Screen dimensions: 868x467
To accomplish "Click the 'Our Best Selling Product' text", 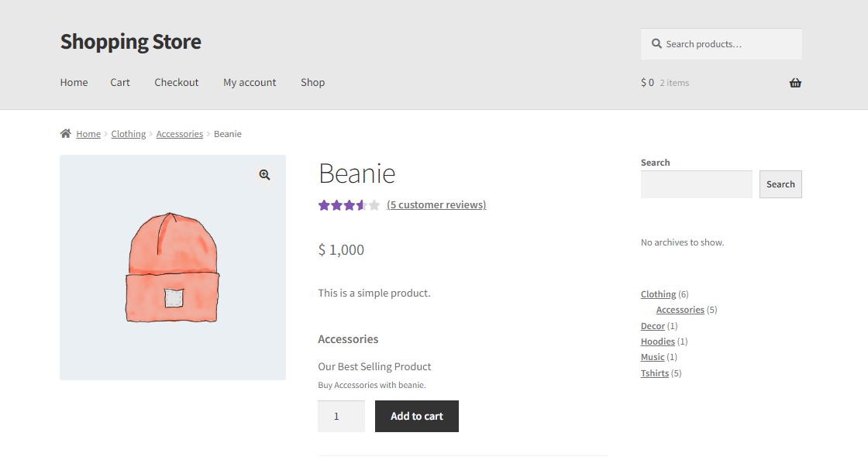I will (374, 367).
